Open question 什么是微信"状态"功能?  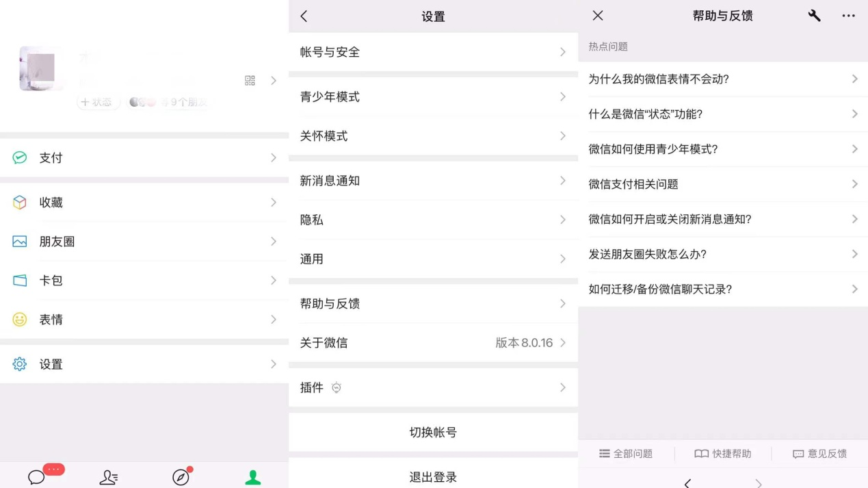coord(723,114)
